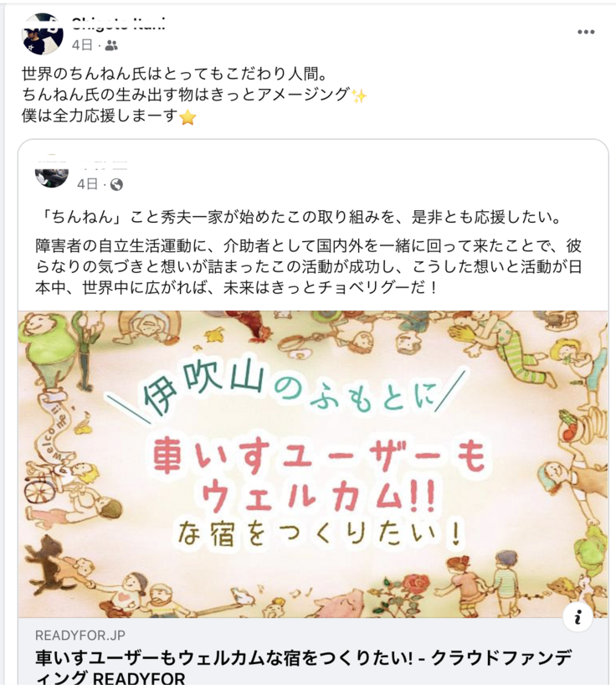Click the top post's 4日 timestamp

(x=83, y=45)
